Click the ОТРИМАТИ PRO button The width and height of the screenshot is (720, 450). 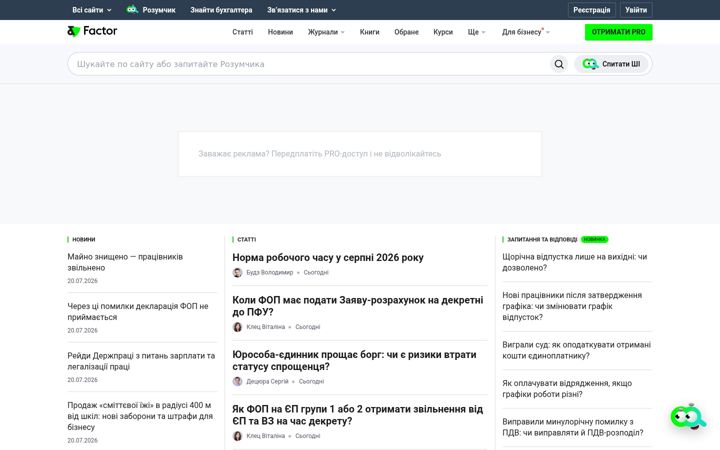pos(618,32)
